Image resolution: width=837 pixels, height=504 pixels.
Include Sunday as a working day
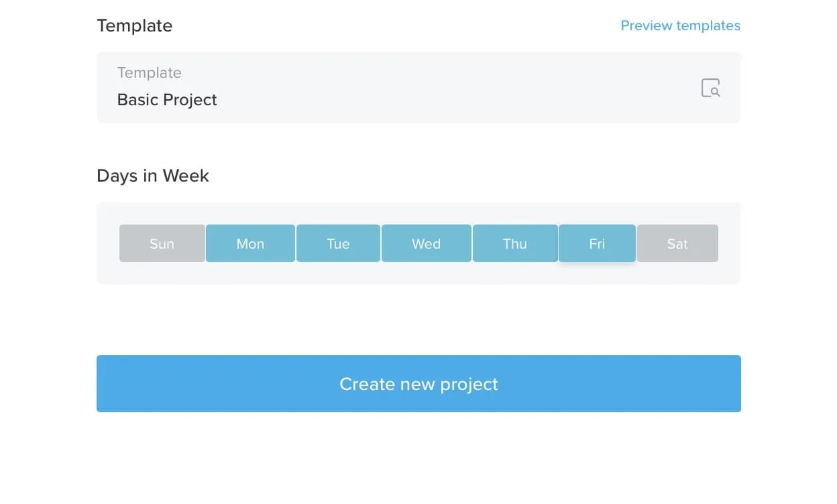(162, 243)
